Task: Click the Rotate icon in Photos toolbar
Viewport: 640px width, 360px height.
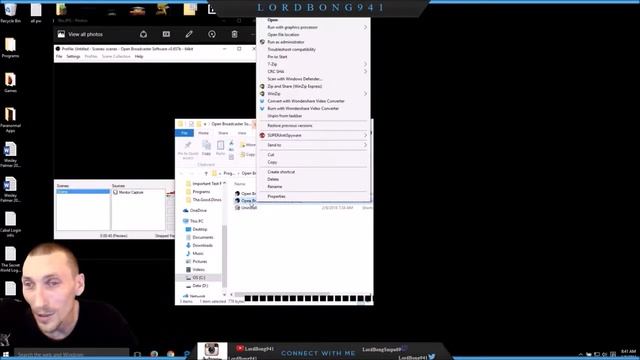Action: [212, 34]
